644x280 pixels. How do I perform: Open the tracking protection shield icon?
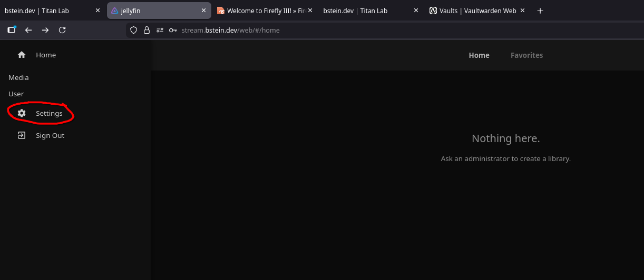pos(134,30)
